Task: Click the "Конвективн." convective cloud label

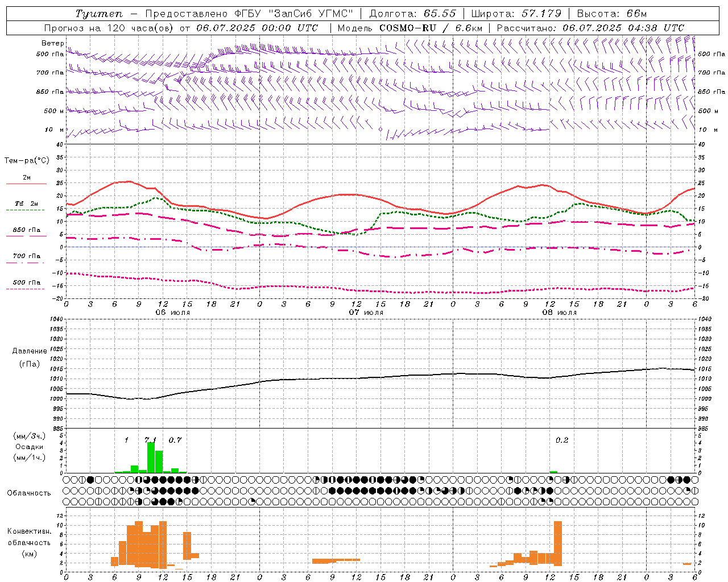Action: pyautogui.click(x=30, y=531)
